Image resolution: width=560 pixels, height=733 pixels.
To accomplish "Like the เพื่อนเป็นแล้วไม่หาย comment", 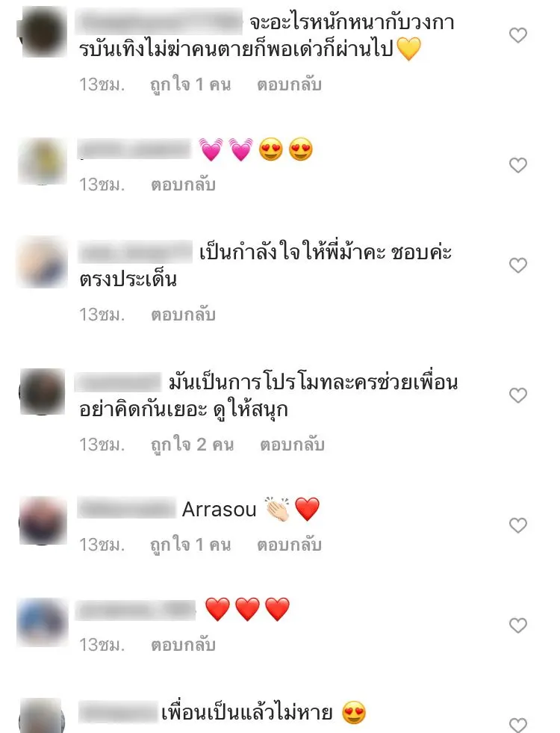I will point(518,724).
